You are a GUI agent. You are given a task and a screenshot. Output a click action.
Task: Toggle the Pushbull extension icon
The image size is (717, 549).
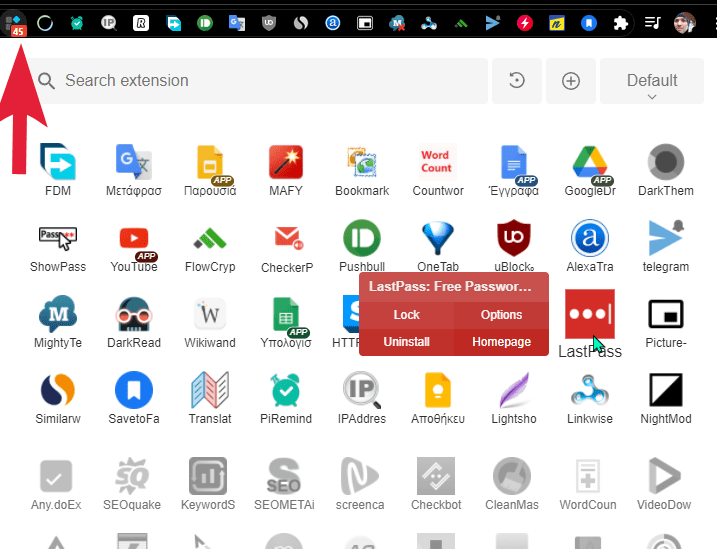coord(362,238)
